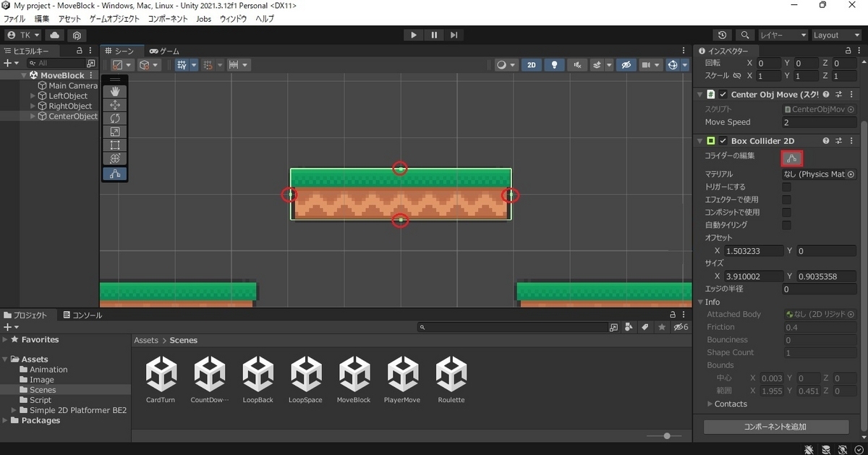This screenshot has height=455, width=868.
Task: Open the ゲームオブジェクト menu
Action: click(115, 19)
